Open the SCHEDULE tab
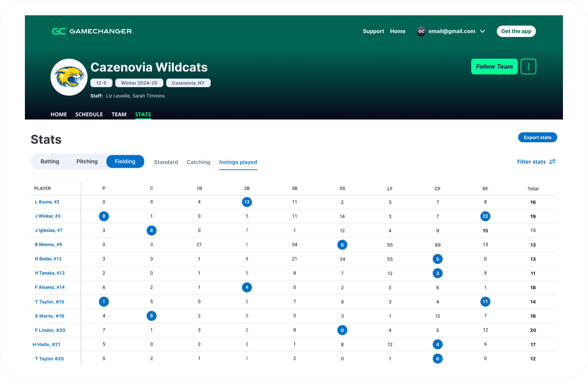This screenshot has height=380, width=588. point(89,115)
